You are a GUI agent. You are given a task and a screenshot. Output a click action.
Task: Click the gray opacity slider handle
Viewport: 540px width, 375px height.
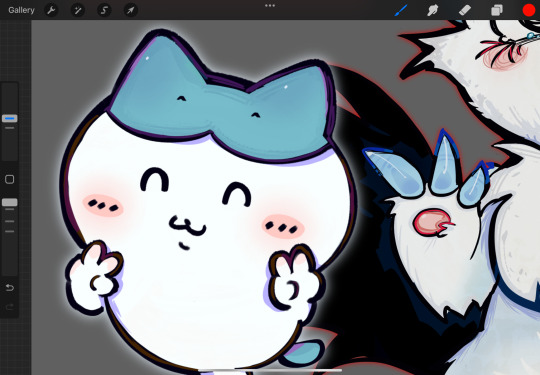pos(10,202)
